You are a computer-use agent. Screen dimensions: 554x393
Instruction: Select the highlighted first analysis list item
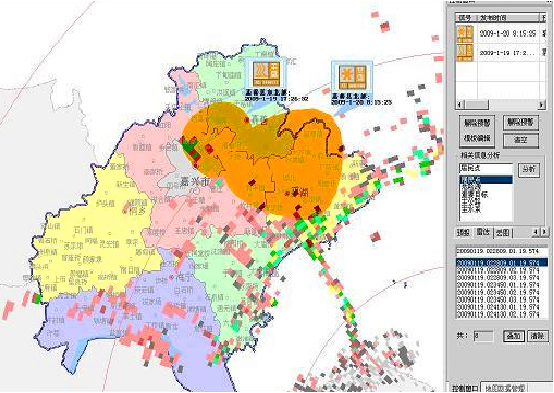(486, 180)
